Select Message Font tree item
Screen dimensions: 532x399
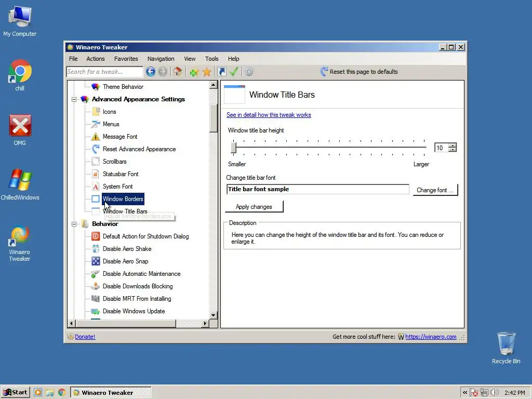pyautogui.click(x=120, y=137)
